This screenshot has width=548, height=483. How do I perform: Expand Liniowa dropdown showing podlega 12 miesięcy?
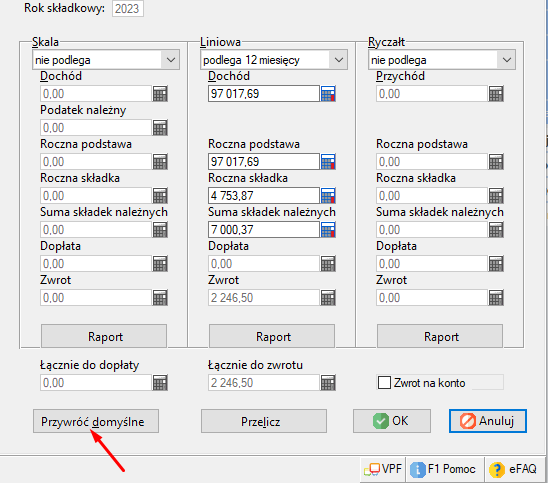point(274,60)
